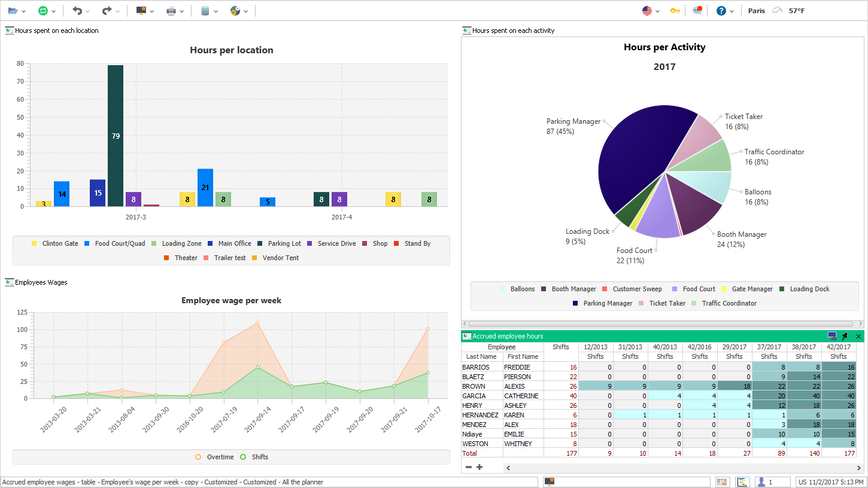Viewport: 868px width, 488px height.
Task: Toggle the pin icon on Accrued employee hours
Action: (x=845, y=336)
